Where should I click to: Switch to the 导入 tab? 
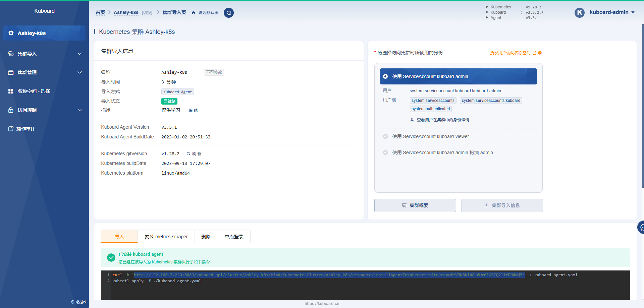click(x=119, y=237)
